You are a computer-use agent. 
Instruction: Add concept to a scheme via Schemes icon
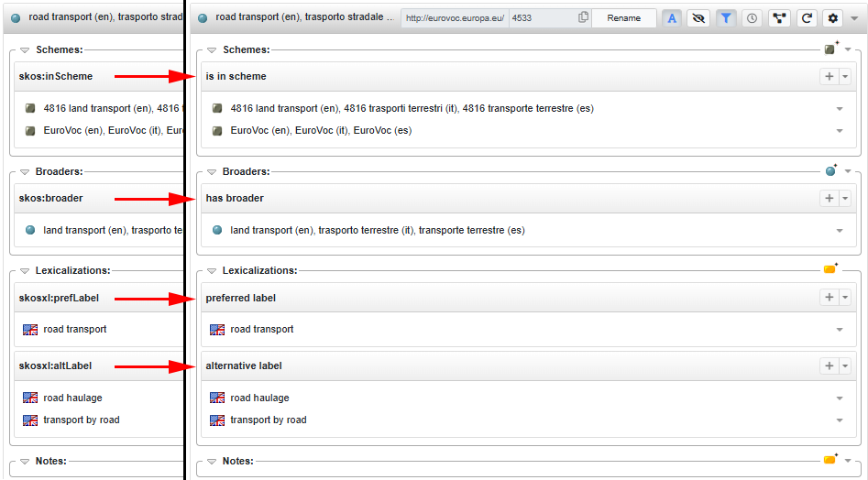click(x=830, y=49)
